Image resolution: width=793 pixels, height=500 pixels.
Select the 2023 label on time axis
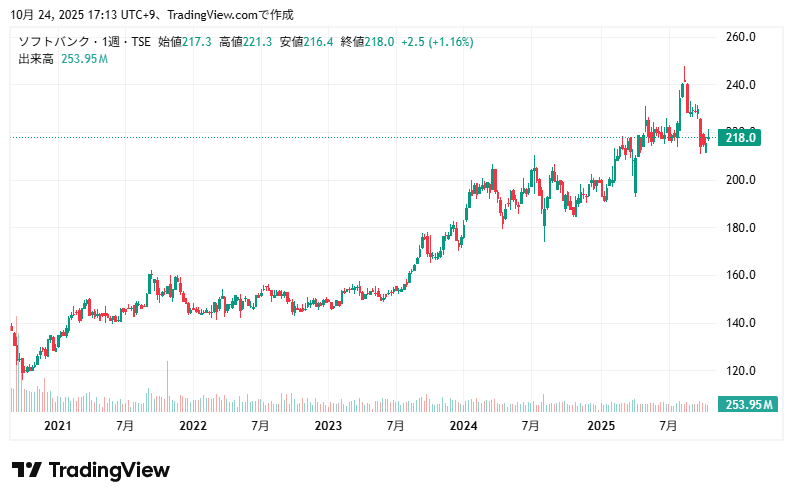pyautogui.click(x=328, y=426)
